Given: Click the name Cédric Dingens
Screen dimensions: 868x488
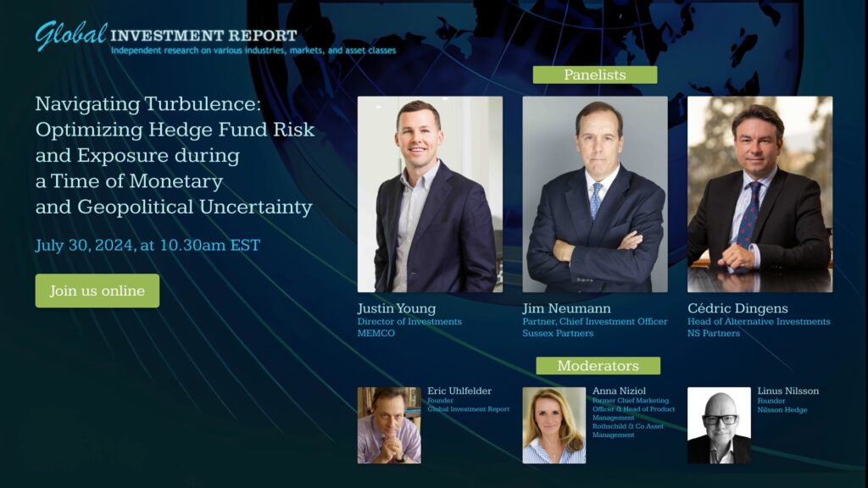Looking at the screenshot, I should click(x=738, y=308).
